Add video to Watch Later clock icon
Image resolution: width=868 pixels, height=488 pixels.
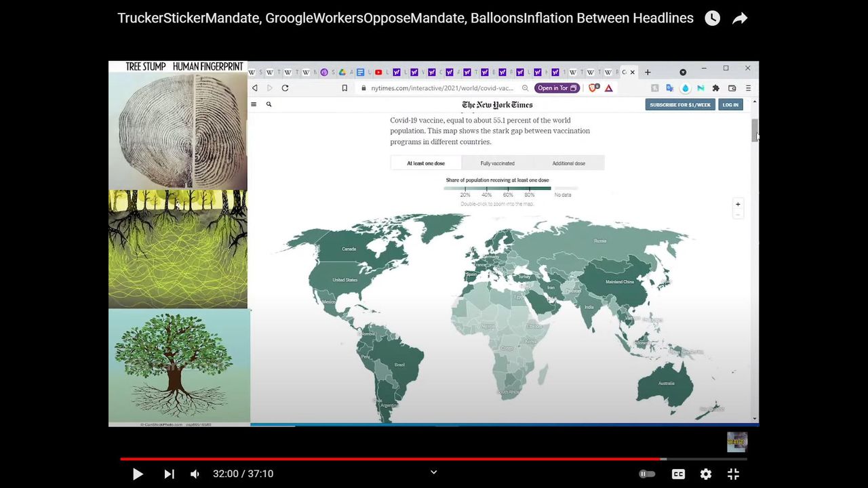click(712, 18)
